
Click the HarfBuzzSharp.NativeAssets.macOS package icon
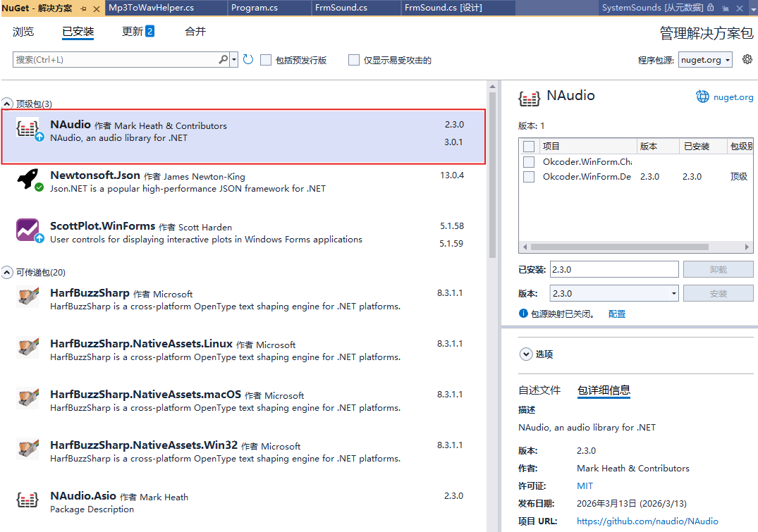[27, 397]
